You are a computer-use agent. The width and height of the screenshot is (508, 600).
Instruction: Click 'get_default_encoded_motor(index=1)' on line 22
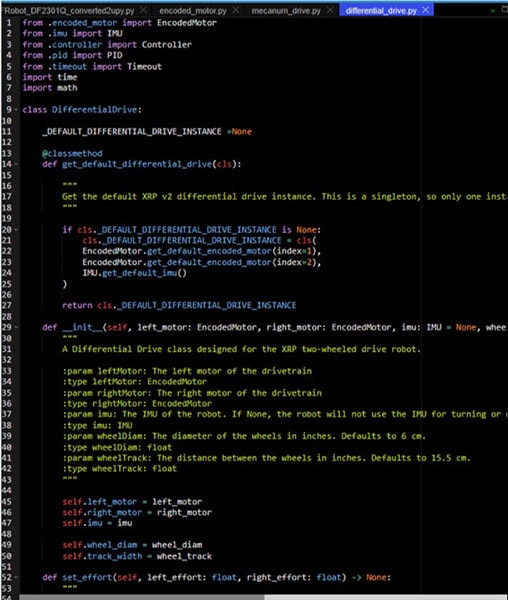coord(233,251)
